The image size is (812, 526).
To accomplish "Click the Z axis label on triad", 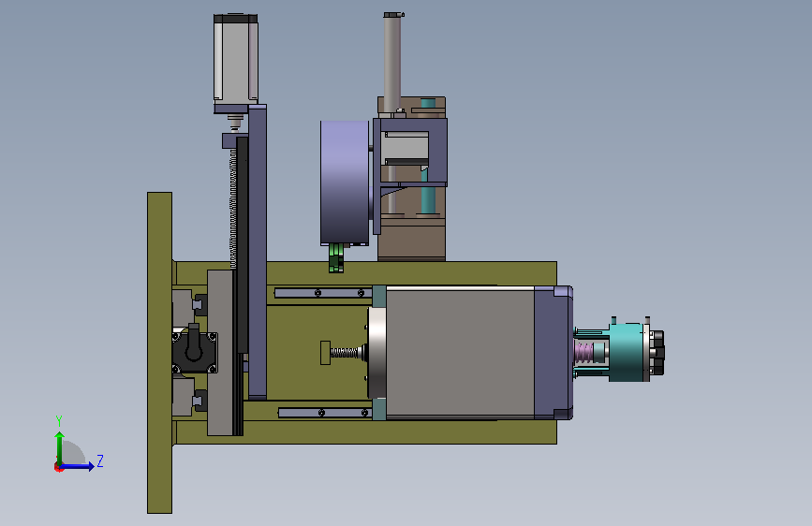I will tap(100, 460).
